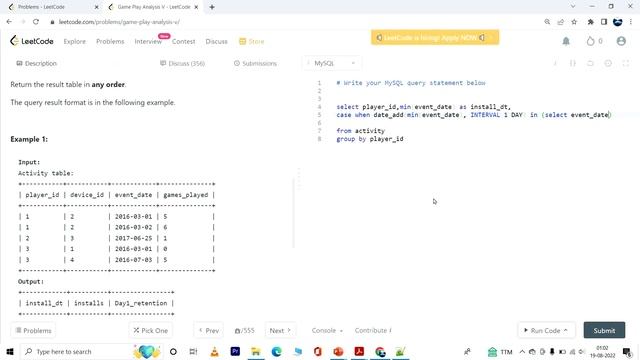Open Cortana circle on taskbar

click(x=173, y=351)
